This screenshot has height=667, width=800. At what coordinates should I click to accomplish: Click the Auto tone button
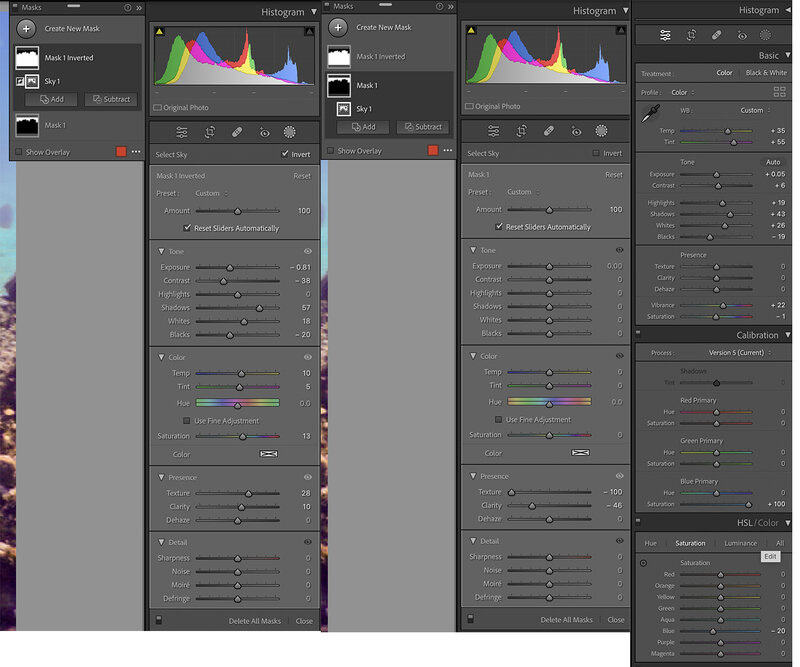coord(773,162)
